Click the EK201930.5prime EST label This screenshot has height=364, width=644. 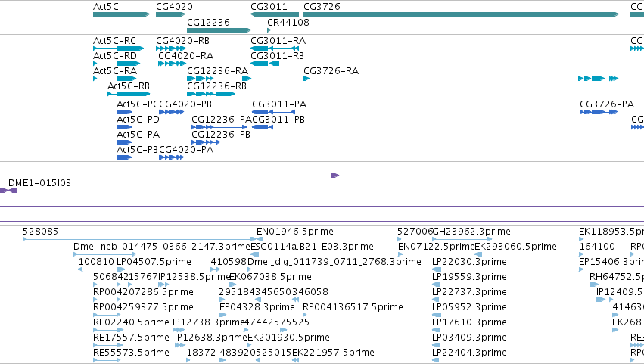(x=289, y=338)
